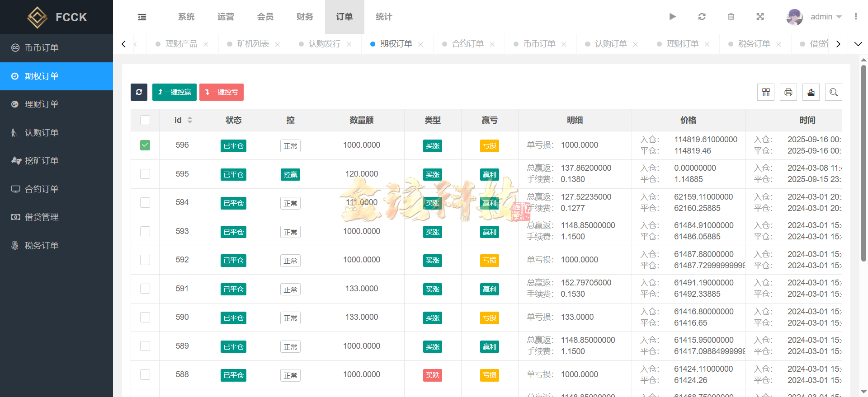
Task: Open the vertical dots more menu
Action: pos(856,17)
